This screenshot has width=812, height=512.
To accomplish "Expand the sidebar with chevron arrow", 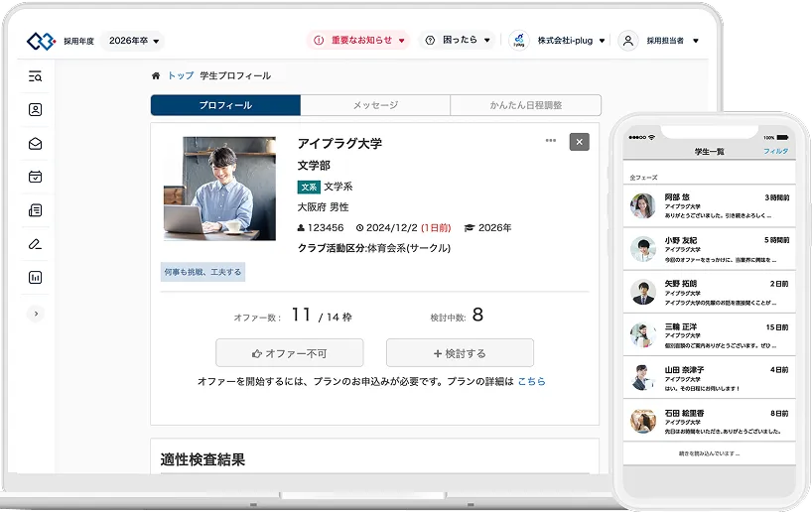I will (x=36, y=314).
